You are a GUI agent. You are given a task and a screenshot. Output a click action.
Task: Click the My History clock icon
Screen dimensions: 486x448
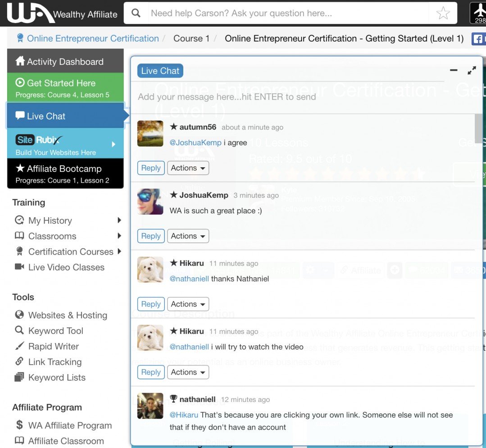pos(19,220)
